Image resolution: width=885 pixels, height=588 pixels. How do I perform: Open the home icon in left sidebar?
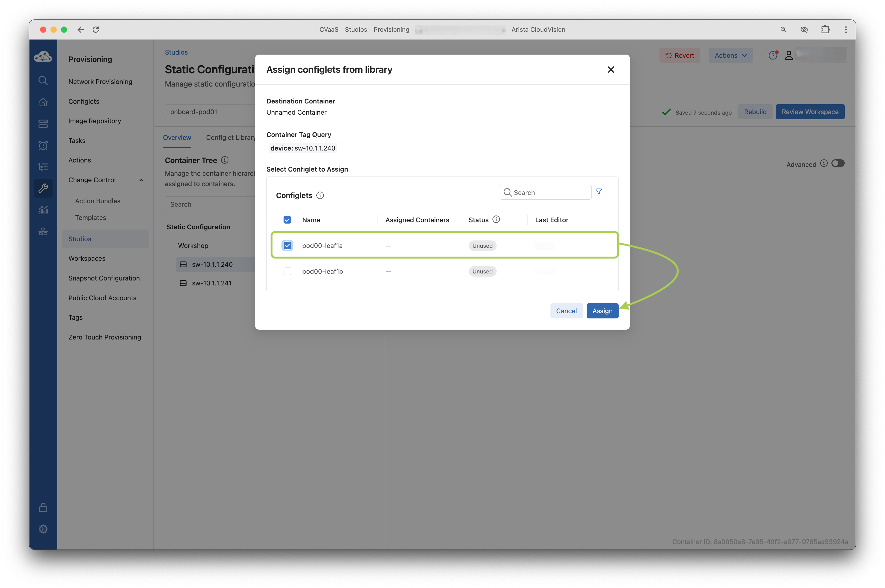(43, 102)
